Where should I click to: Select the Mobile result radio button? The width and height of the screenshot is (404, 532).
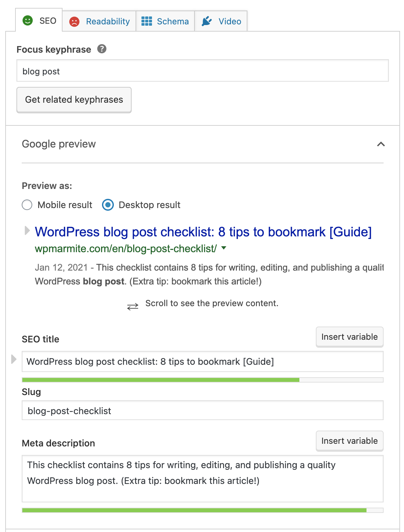click(27, 205)
